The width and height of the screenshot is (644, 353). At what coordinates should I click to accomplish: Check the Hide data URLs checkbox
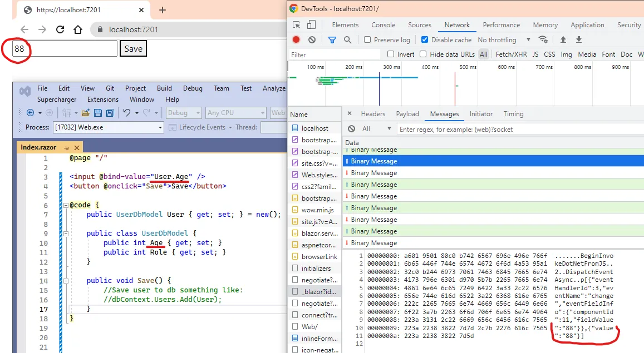click(x=423, y=54)
